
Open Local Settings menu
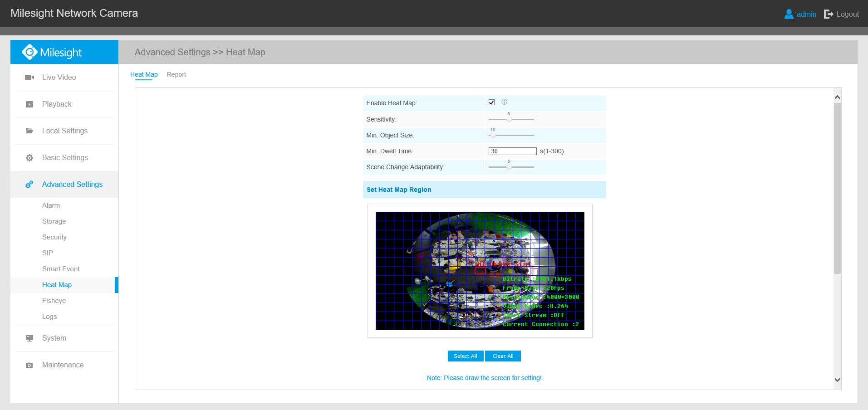(64, 131)
